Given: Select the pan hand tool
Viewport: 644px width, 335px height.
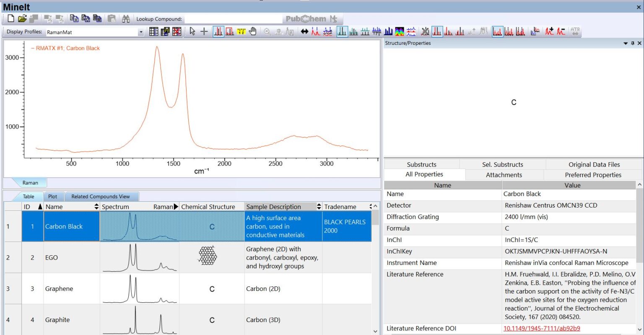Looking at the screenshot, I should [x=252, y=31].
